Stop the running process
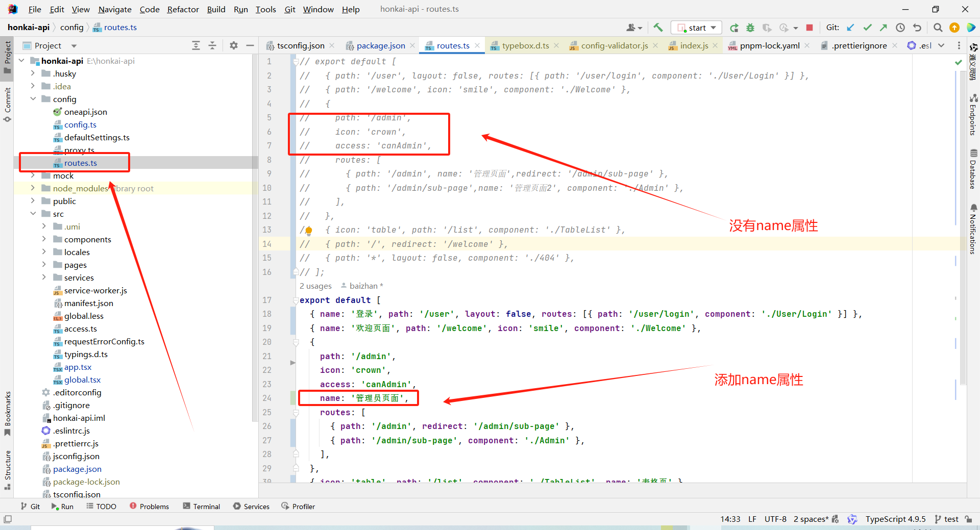The width and height of the screenshot is (980, 530). coord(810,28)
